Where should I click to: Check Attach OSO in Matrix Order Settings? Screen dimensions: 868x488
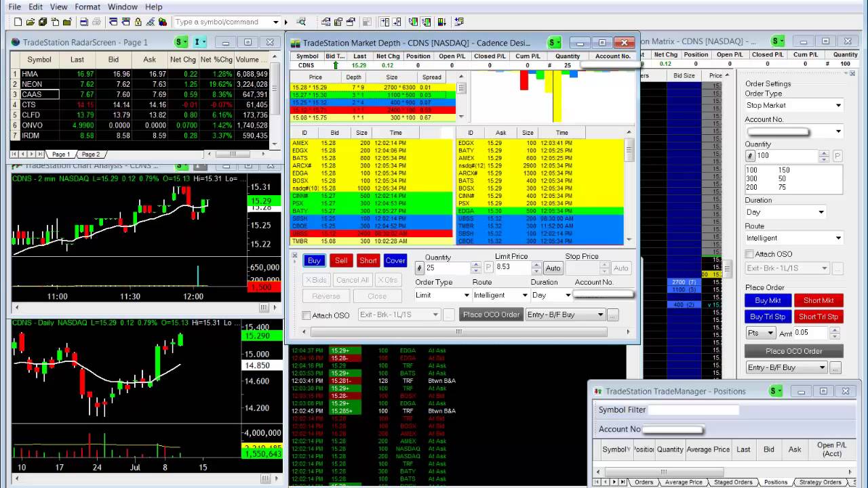click(x=749, y=254)
